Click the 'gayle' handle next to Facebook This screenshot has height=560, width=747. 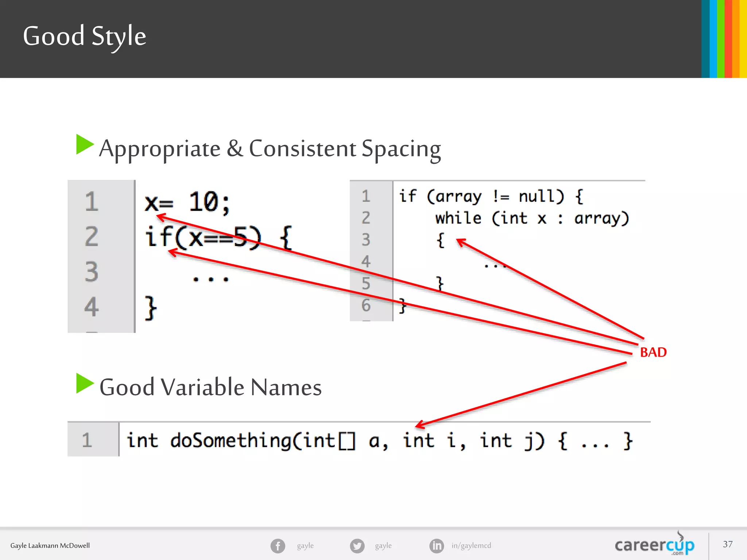[x=305, y=546]
